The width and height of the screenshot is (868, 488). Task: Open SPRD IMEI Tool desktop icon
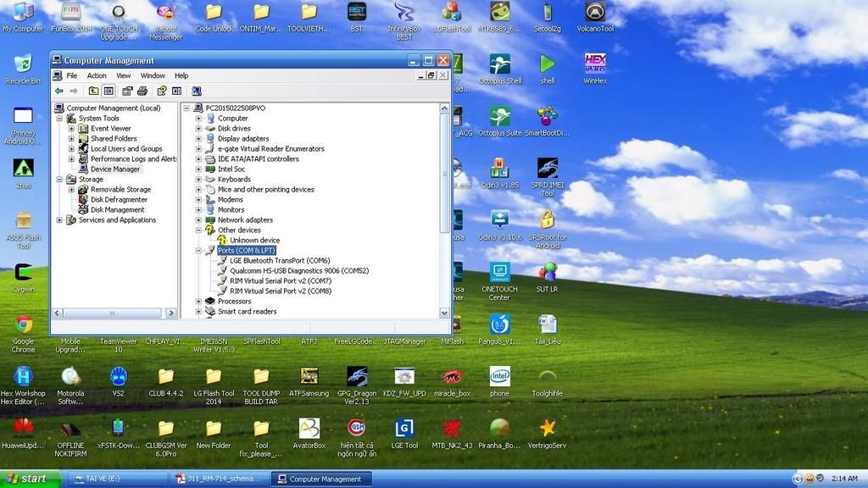(547, 177)
